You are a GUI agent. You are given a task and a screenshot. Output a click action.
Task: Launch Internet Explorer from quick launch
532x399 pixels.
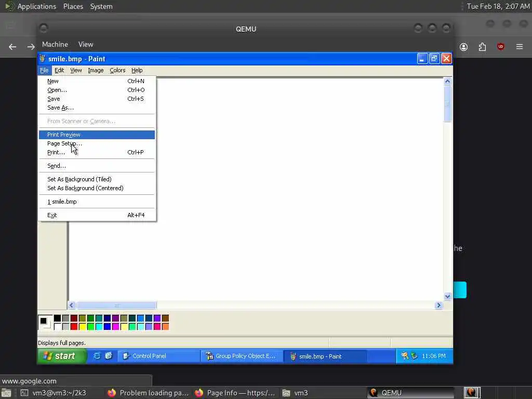(x=97, y=356)
